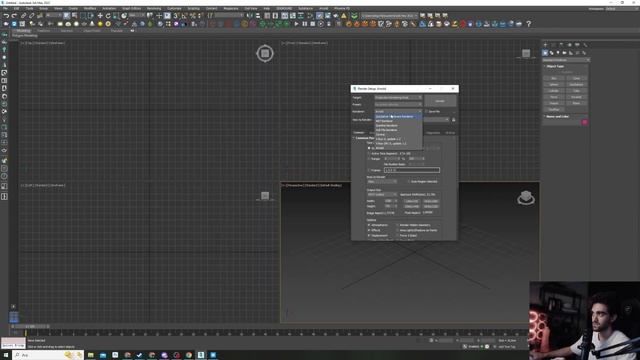Click the Undo icon in main toolbar
The height and width of the screenshot is (360, 640).
click(x=6, y=16)
